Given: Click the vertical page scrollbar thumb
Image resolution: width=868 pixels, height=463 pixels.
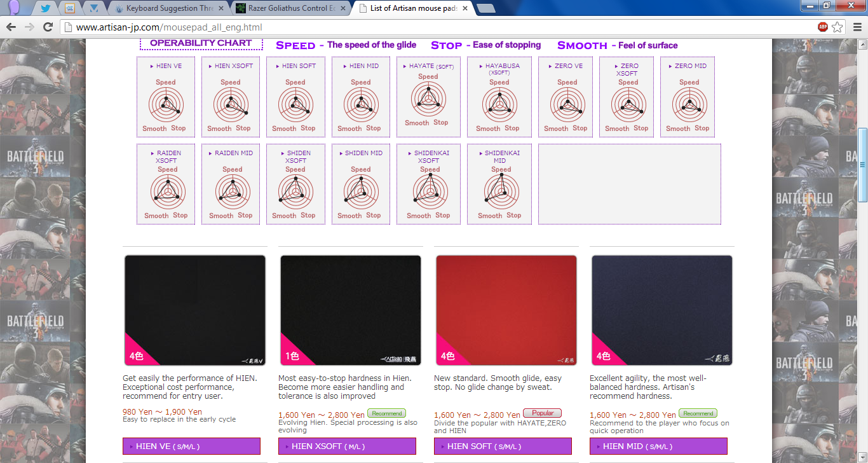Looking at the screenshot, I should (x=862, y=164).
